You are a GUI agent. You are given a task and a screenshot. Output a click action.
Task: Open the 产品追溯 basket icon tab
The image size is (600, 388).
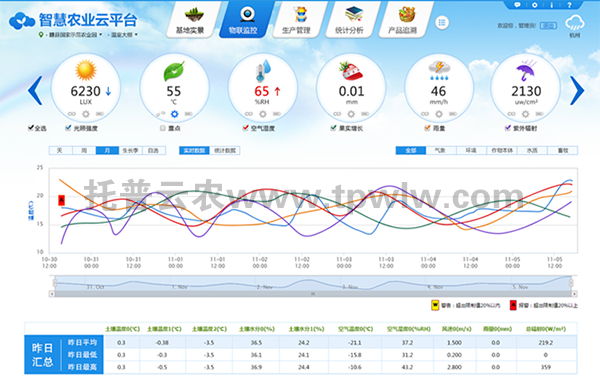click(403, 20)
